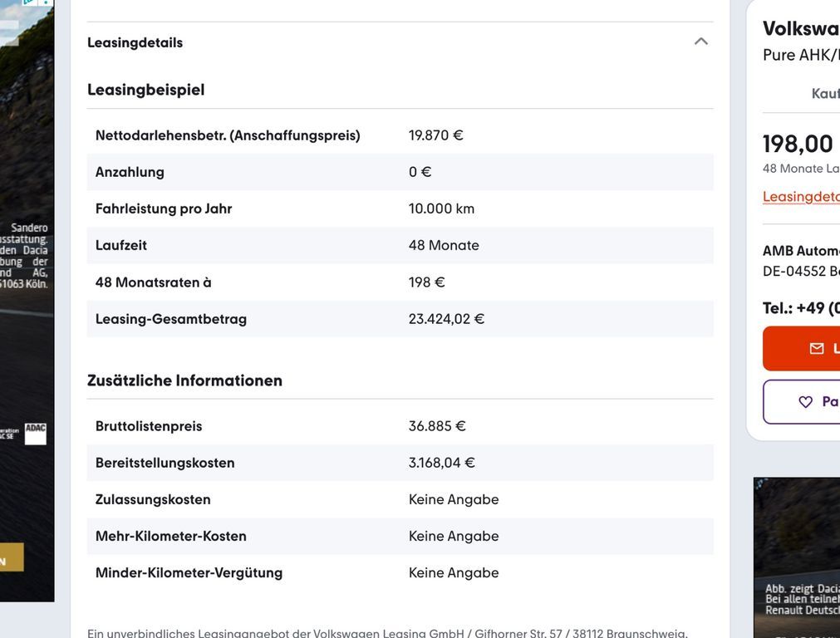Select the 23.424,02 € total value
This screenshot has width=840, height=638.
pyautogui.click(x=446, y=319)
